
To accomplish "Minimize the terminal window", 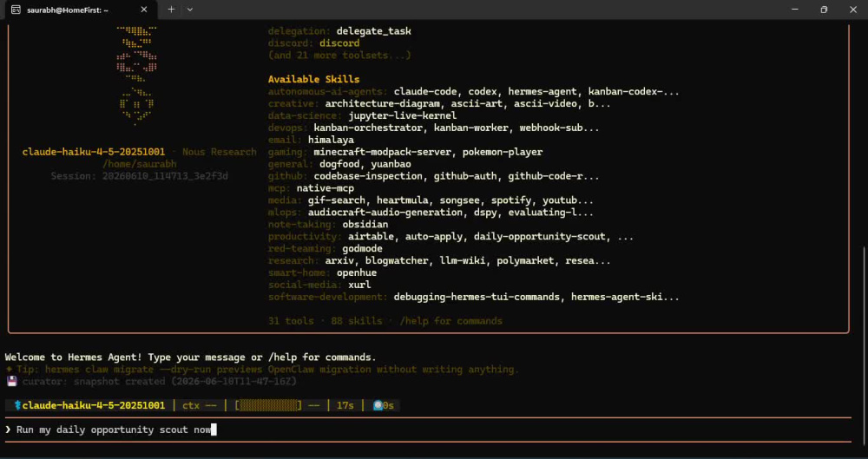I will (x=795, y=10).
